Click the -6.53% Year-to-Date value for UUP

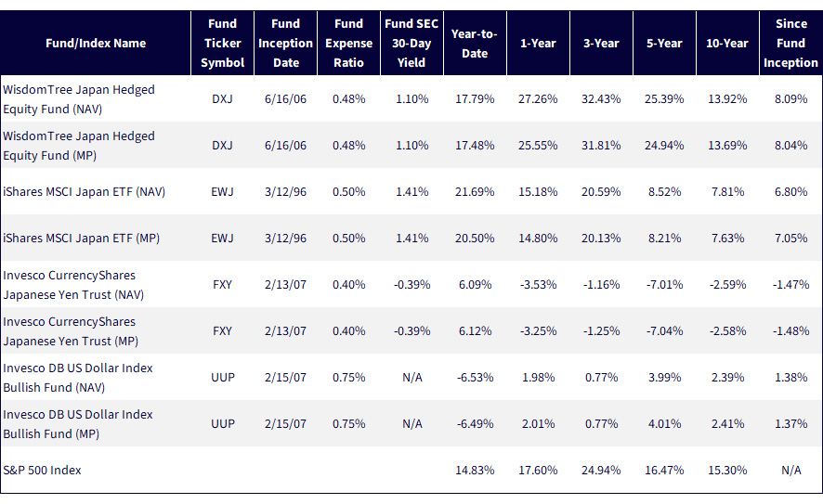(475, 378)
